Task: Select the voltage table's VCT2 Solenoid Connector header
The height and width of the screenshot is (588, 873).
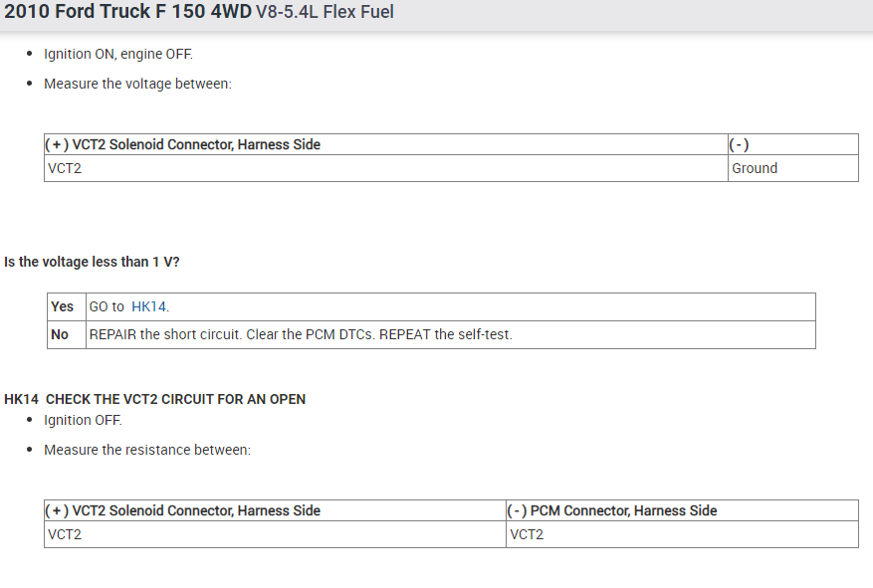Action: tap(183, 144)
